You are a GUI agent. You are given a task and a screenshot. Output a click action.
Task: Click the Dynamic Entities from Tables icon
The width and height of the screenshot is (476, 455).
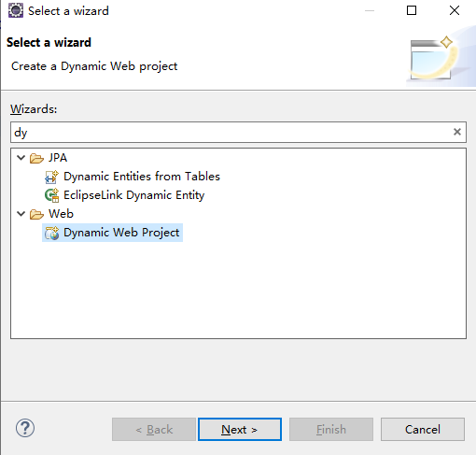point(51,177)
